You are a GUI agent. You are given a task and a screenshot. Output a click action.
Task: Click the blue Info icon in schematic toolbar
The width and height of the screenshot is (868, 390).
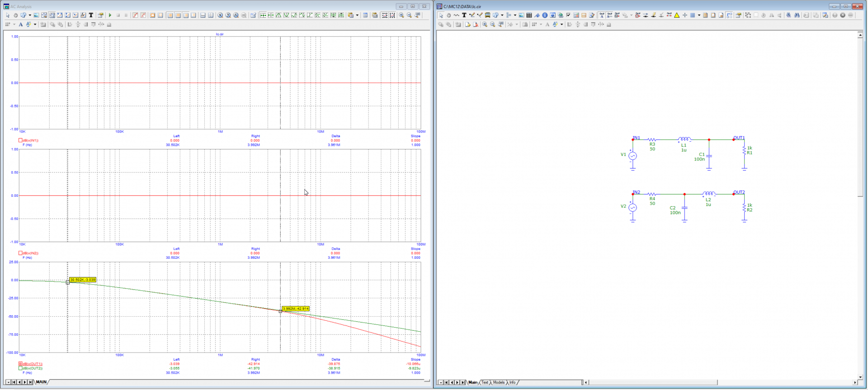[545, 15]
